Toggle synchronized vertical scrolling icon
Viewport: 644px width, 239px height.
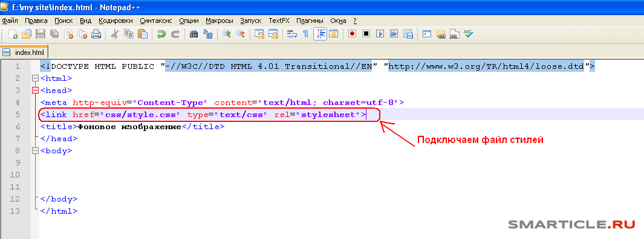tap(259, 34)
